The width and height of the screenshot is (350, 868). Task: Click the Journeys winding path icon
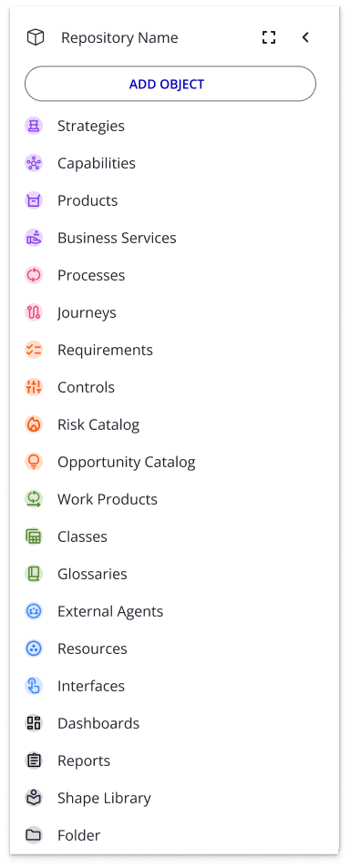(34, 312)
